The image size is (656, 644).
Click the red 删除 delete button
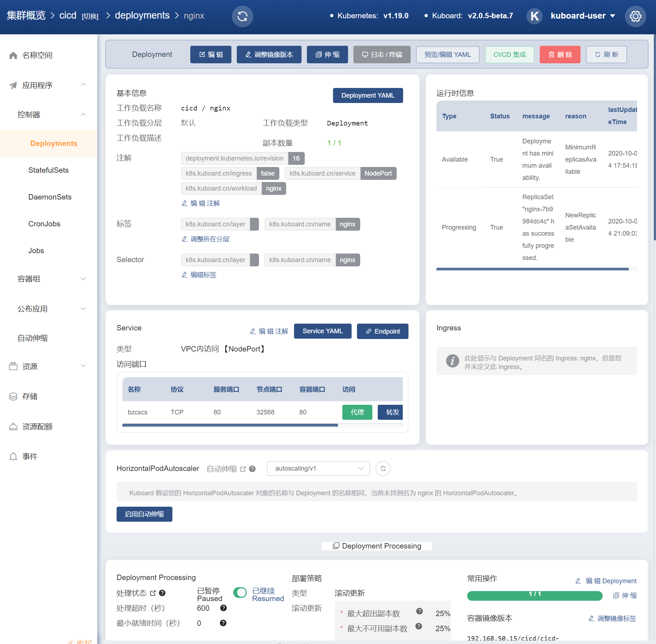click(560, 54)
